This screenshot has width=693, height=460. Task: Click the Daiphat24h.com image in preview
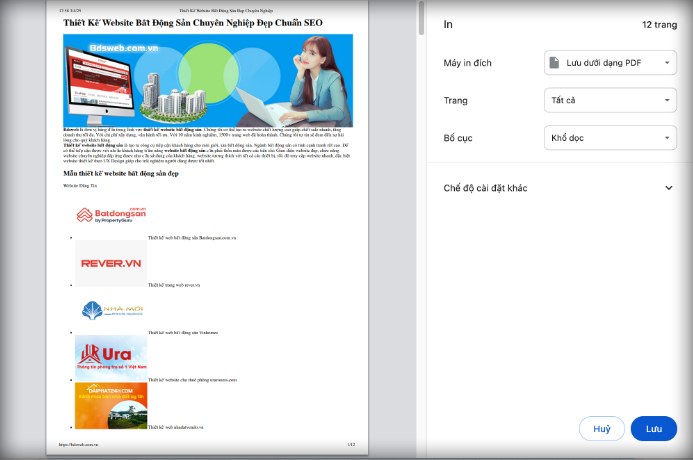111,406
